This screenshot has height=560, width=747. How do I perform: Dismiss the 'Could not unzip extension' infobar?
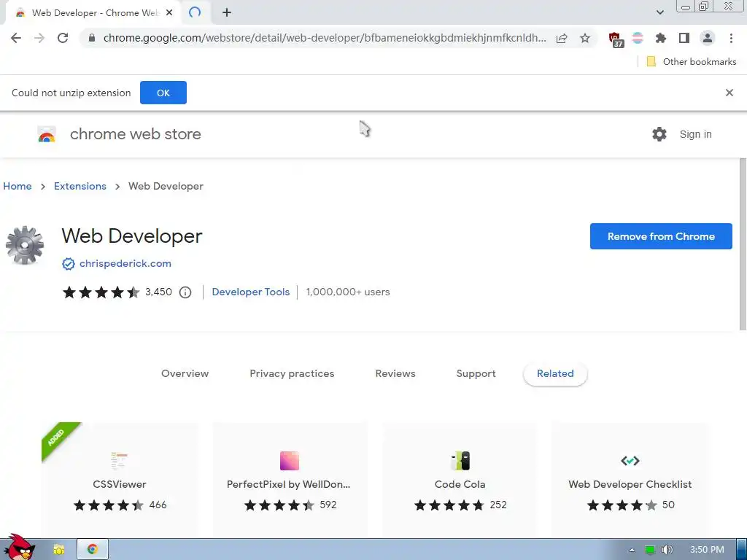(729, 93)
